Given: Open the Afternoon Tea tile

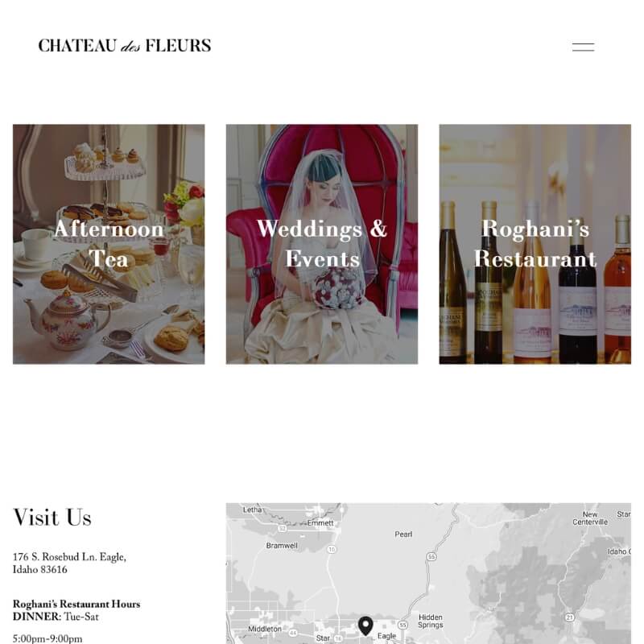Looking at the screenshot, I should pyautogui.click(x=109, y=244).
